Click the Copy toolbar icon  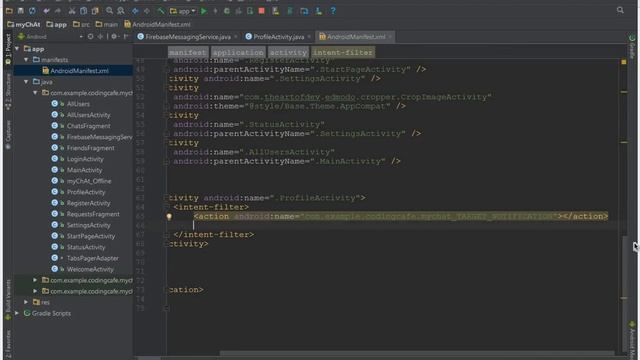(83, 11)
